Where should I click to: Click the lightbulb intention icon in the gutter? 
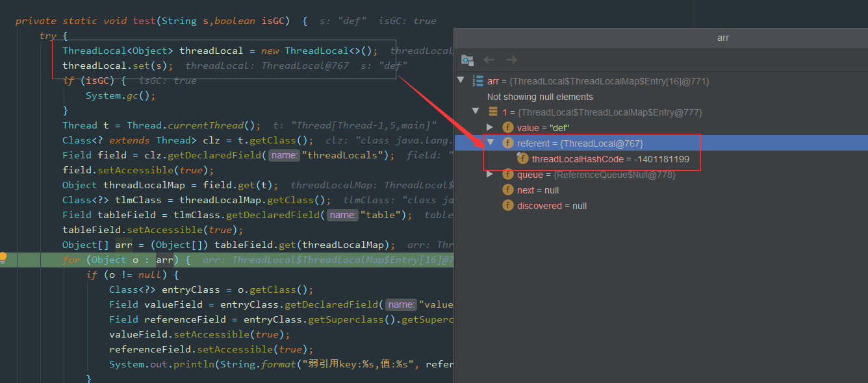(3, 258)
